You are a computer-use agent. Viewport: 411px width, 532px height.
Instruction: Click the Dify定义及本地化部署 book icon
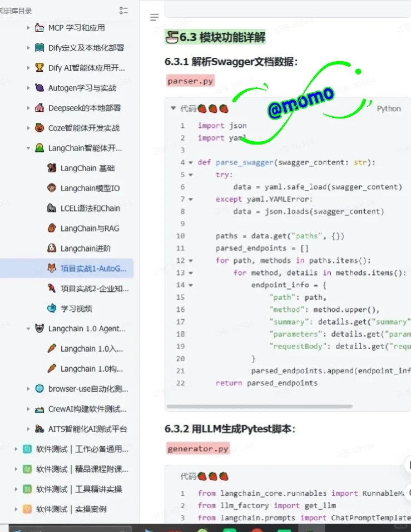[x=39, y=47]
